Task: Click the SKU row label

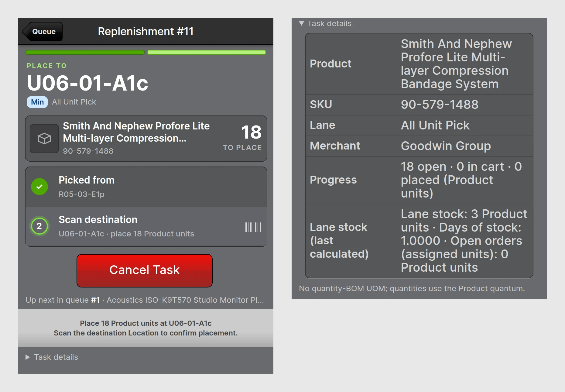Action: point(321,105)
